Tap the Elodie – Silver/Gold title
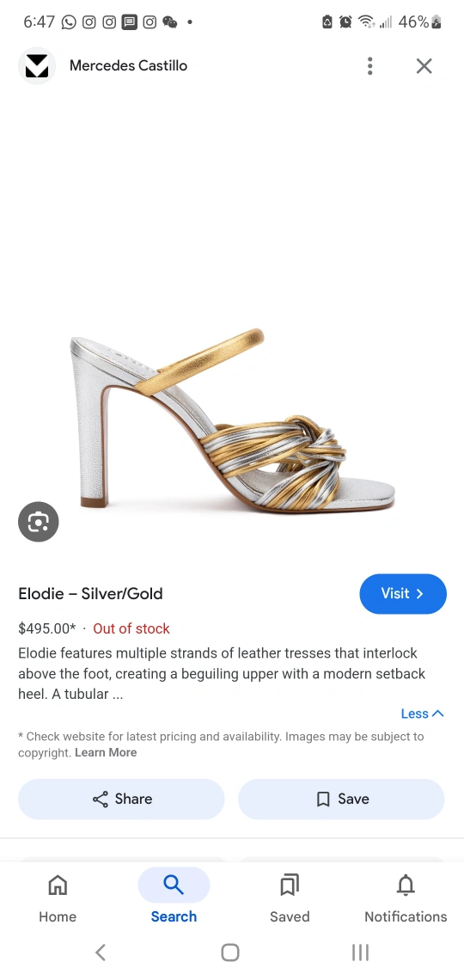 tap(90, 594)
